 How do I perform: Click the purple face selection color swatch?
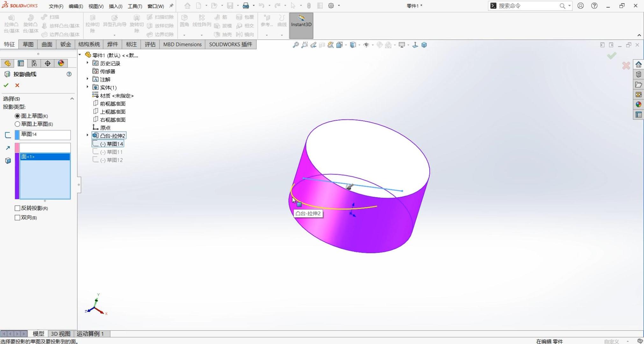click(17, 176)
